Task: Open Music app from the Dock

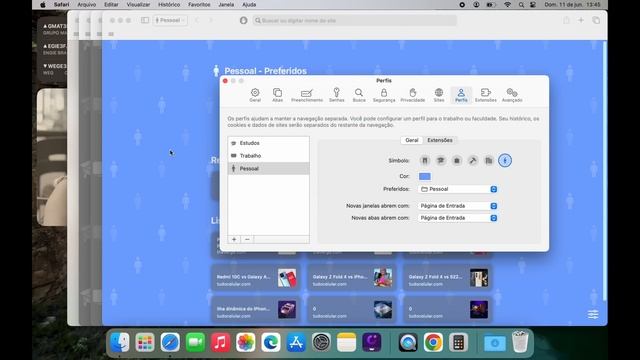Action: pos(220,342)
